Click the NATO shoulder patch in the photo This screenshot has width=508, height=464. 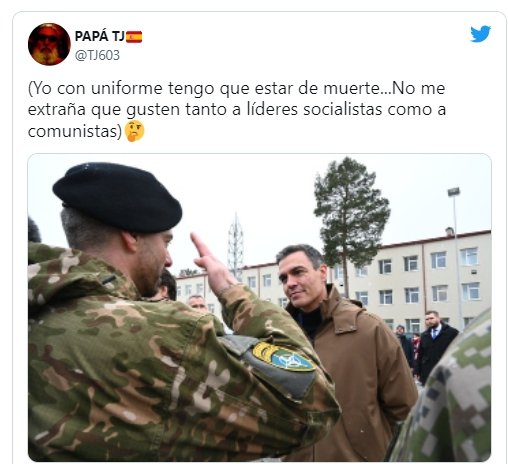pos(283,358)
